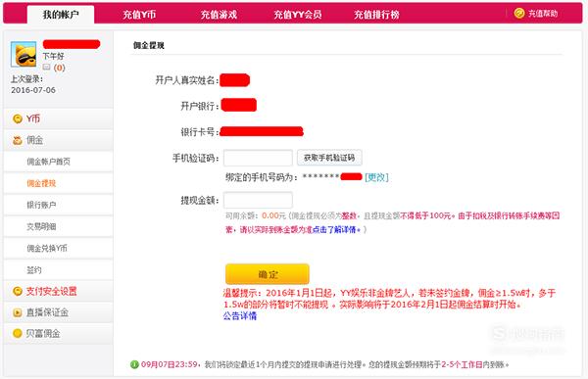Focus the 手机验证码 input field
Image resolution: width=588 pixels, height=379 pixels.
258,158
